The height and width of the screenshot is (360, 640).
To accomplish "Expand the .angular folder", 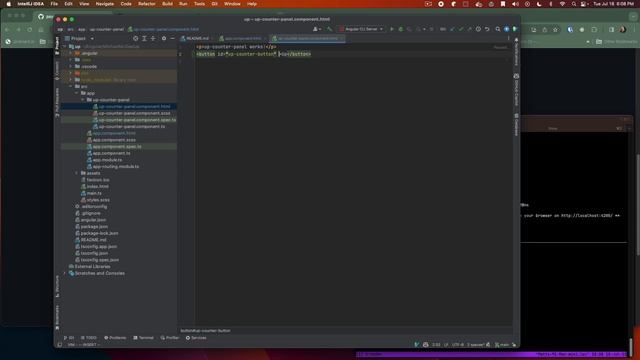I will tap(71, 53).
